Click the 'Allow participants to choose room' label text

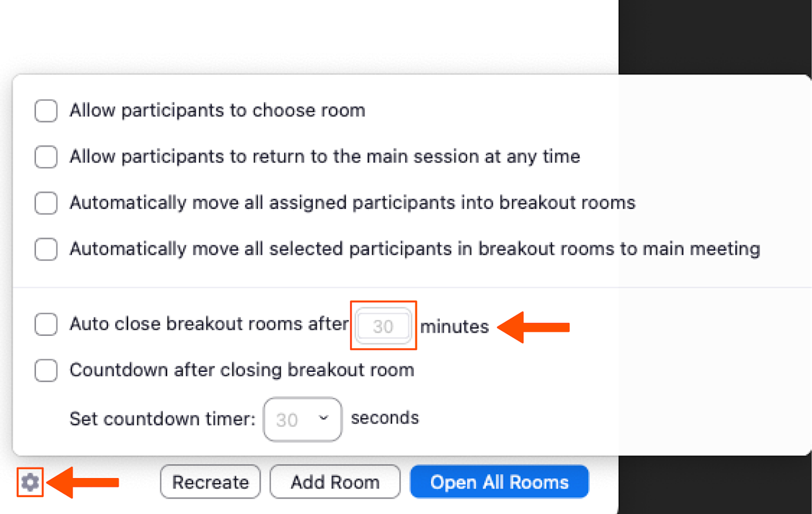tap(217, 110)
